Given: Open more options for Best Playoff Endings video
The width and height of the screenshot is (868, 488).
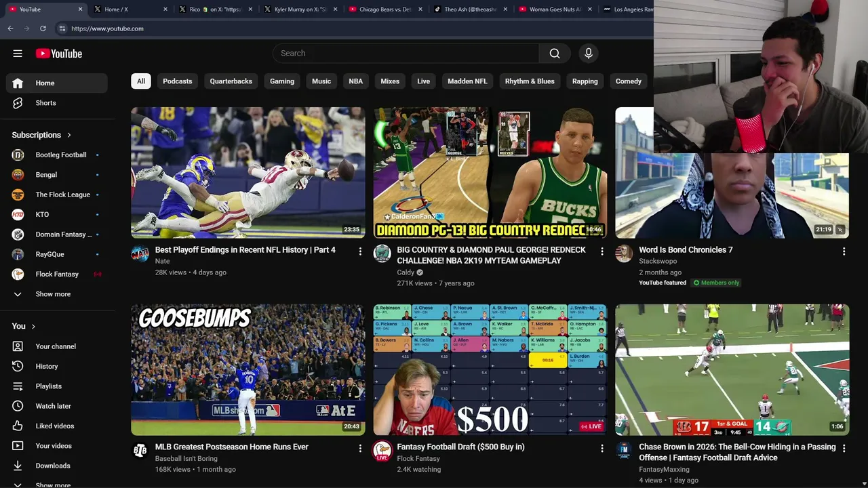Looking at the screenshot, I should tap(360, 251).
